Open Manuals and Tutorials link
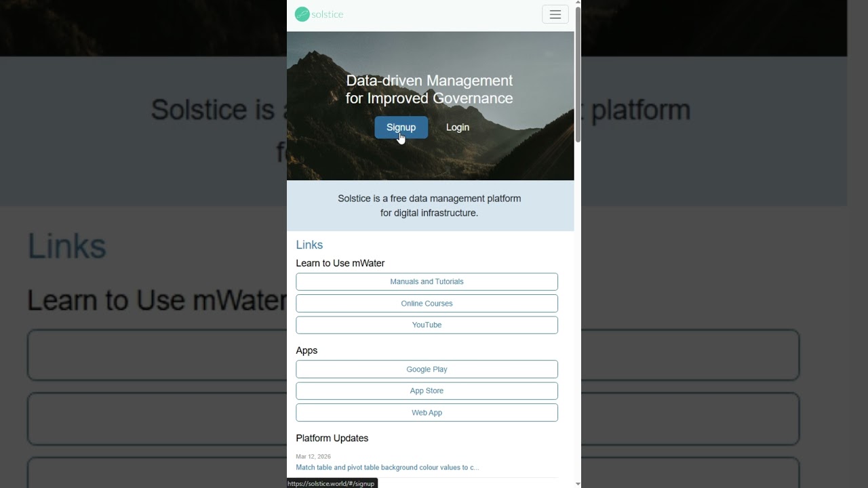 click(x=427, y=281)
